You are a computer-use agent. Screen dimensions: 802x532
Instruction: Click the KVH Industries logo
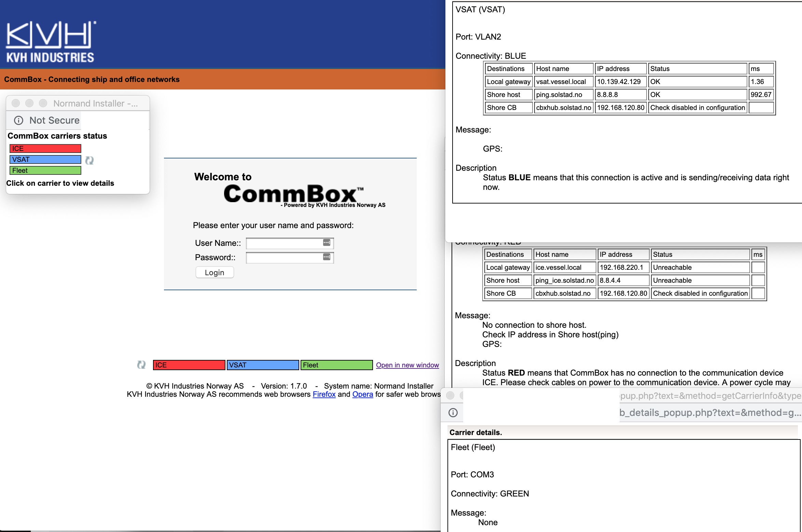51,42
